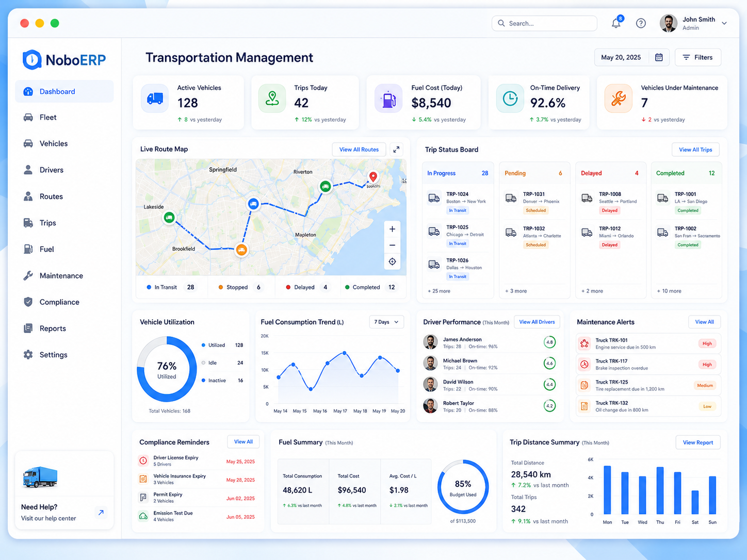Click the Need Help? card text
The height and width of the screenshot is (560, 747).
[x=48, y=513]
